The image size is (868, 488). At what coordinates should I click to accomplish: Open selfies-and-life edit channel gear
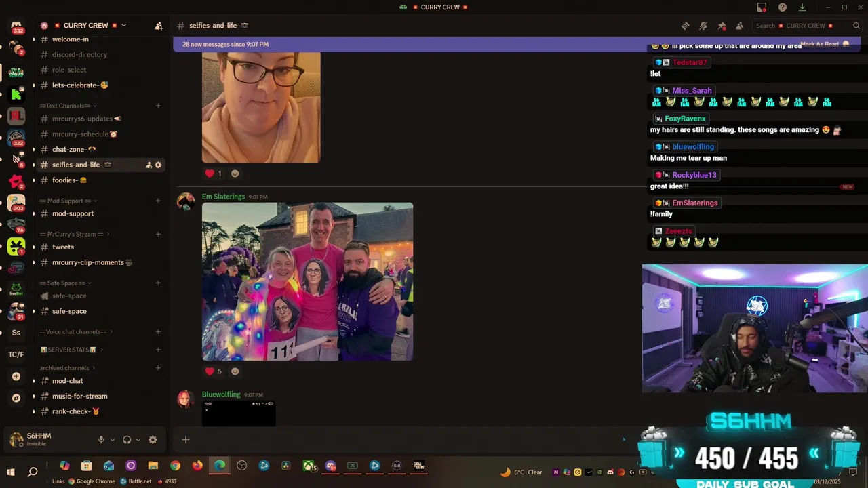pos(158,165)
